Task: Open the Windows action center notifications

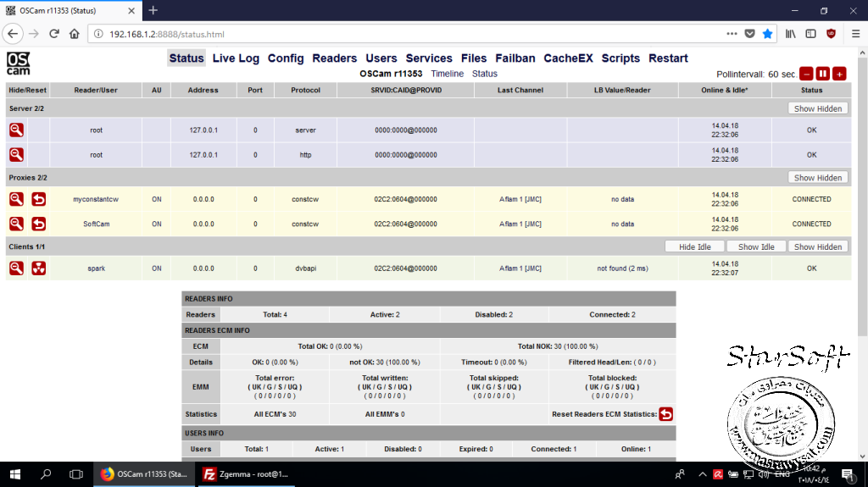Action: point(848,474)
